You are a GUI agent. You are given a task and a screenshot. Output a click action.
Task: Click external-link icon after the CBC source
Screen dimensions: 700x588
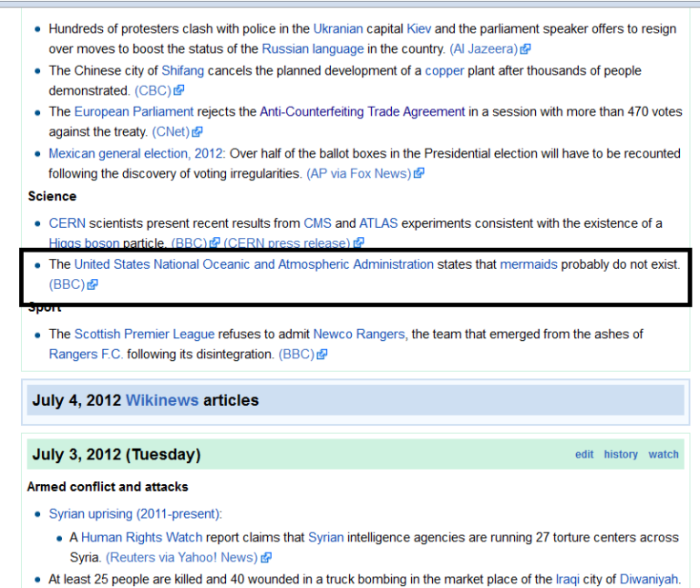tap(180, 91)
